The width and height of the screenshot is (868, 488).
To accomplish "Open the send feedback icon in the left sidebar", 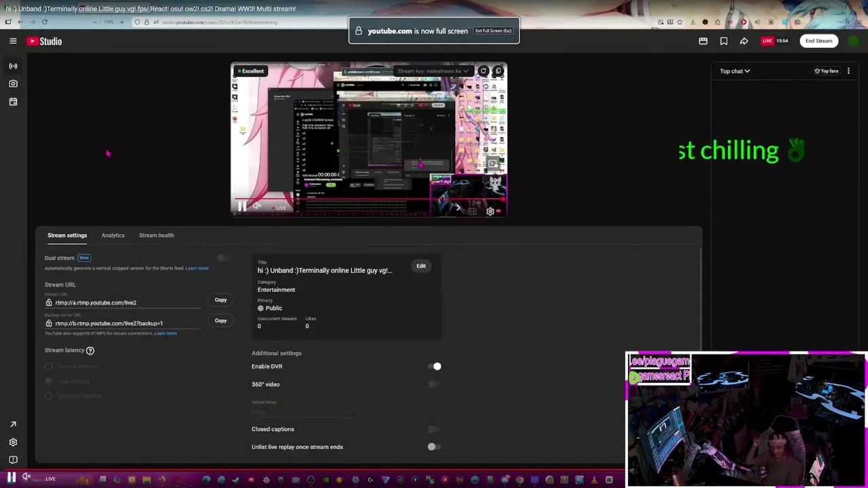I will tap(13, 460).
